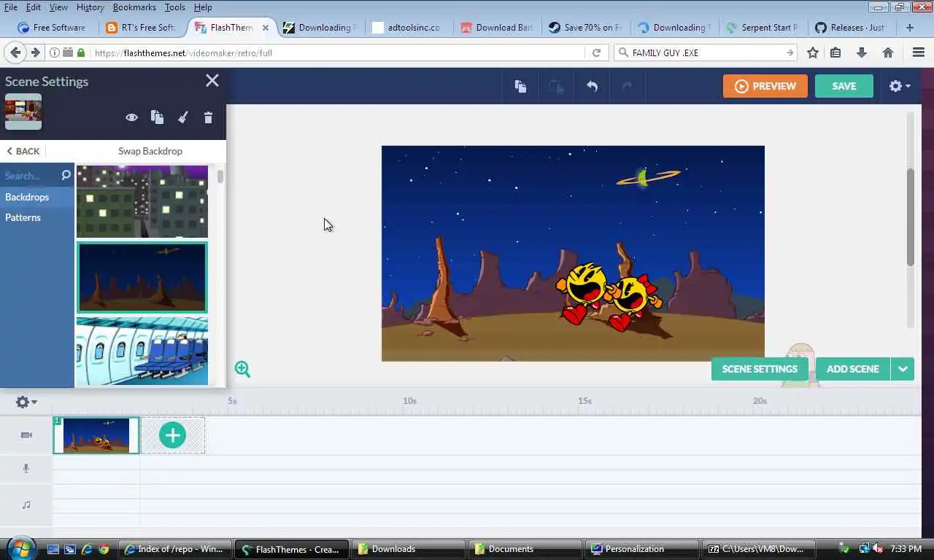Click the bookmark star icon

(812, 52)
